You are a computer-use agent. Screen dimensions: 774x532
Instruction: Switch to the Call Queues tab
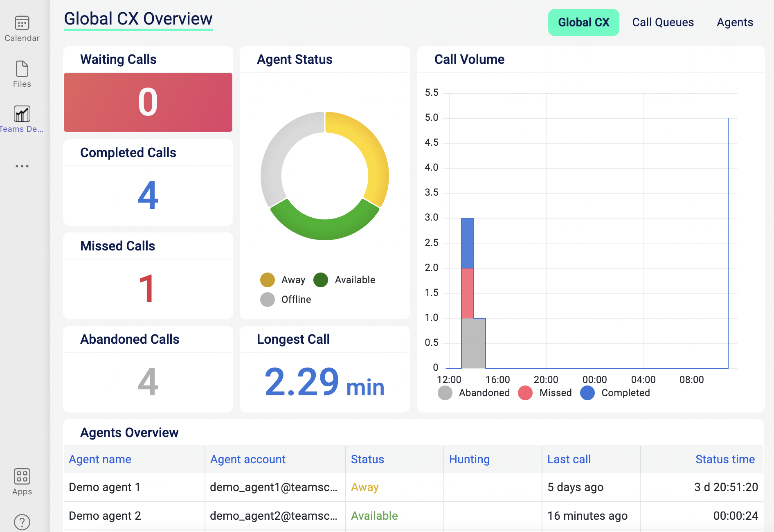pos(663,23)
